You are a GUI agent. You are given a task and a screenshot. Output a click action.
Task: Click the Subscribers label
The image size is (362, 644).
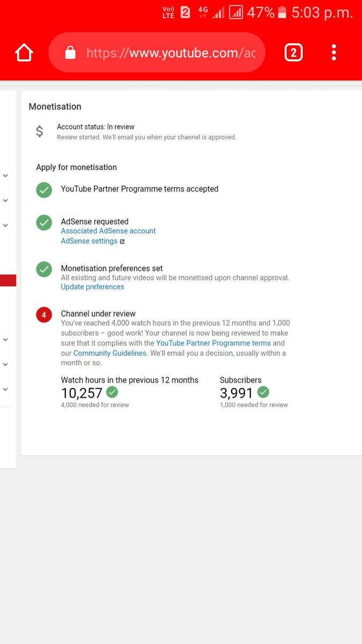(241, 380)
